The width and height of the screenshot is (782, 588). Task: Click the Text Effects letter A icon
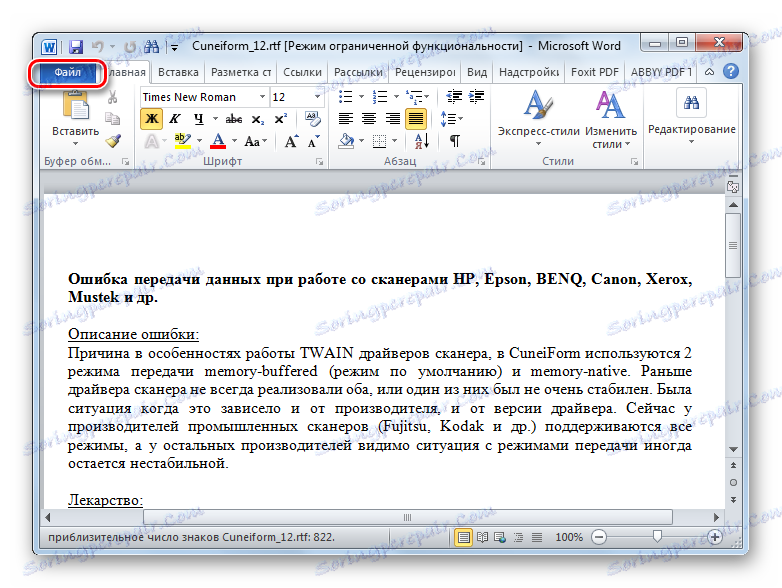coord(152,142)
